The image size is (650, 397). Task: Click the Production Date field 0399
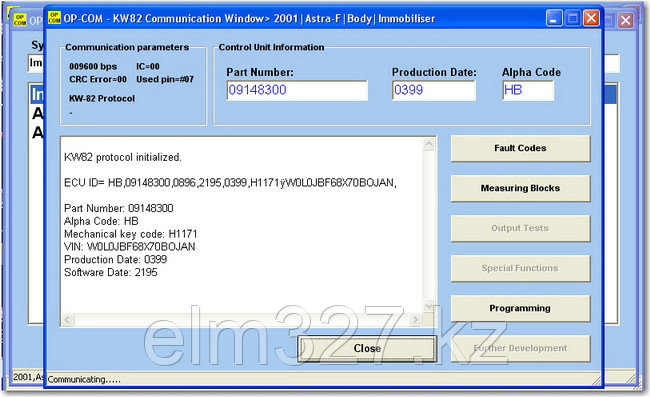[x=434, y=90]
